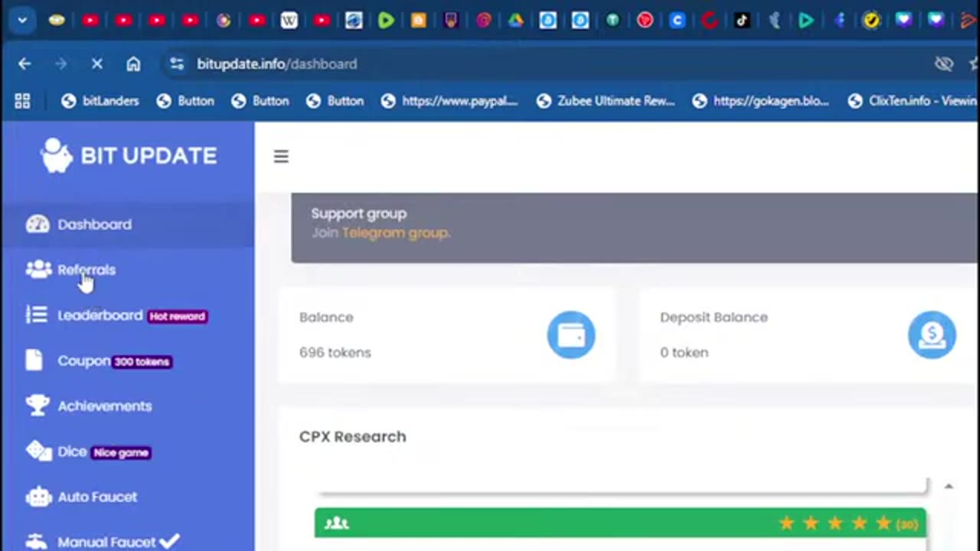Image resolution: width=980 pixels, height=551 pixels.
Task: Toggle the sidebar hamburger menu
Action: point(281,156)
